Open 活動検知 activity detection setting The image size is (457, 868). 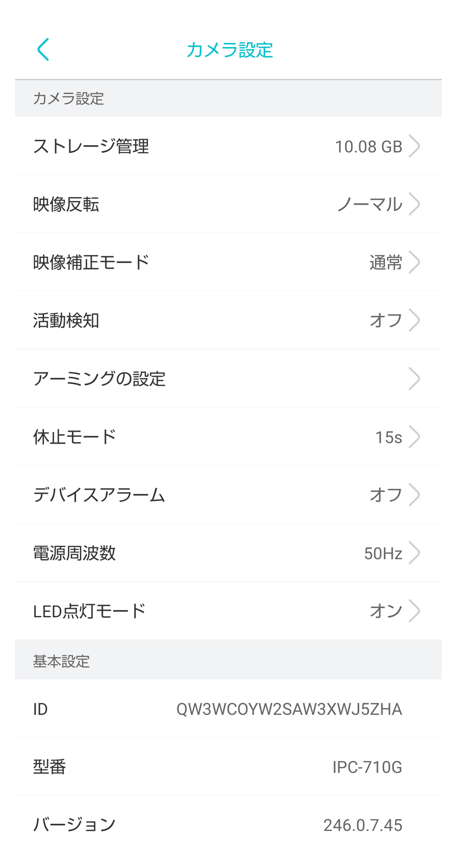66,320
